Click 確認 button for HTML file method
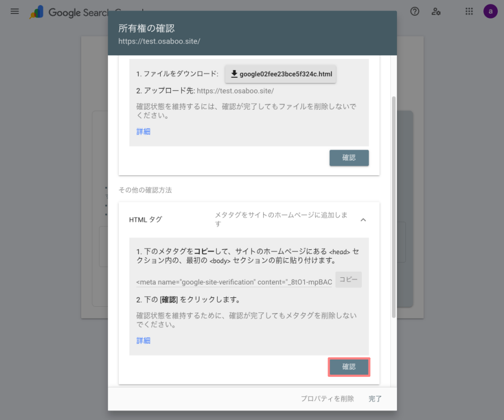Image resolution: width=504 pixels, height=420 pixels. coord(349,158)
